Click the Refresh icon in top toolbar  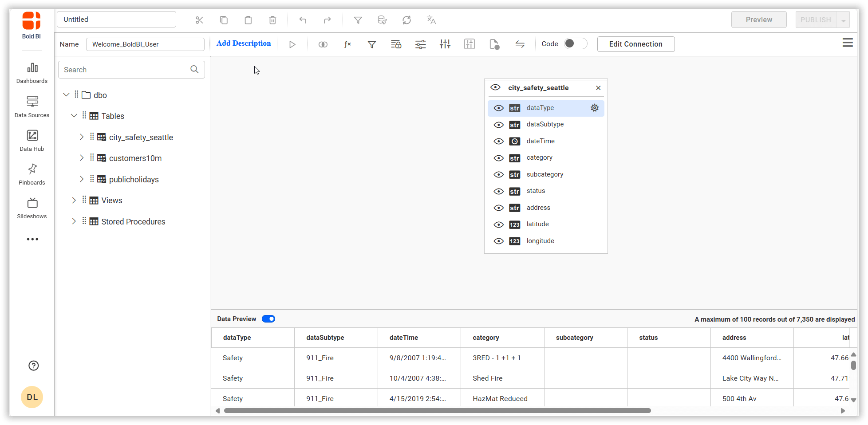pyautogui.click(x=406, y=20)
